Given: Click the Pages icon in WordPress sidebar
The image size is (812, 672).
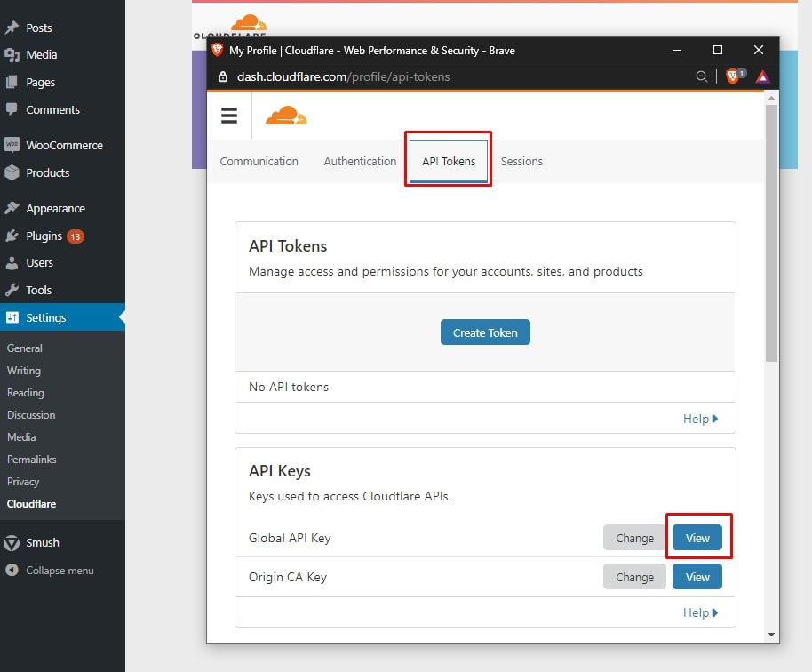Looking at the screenshot, I should [x=12, y=82].
